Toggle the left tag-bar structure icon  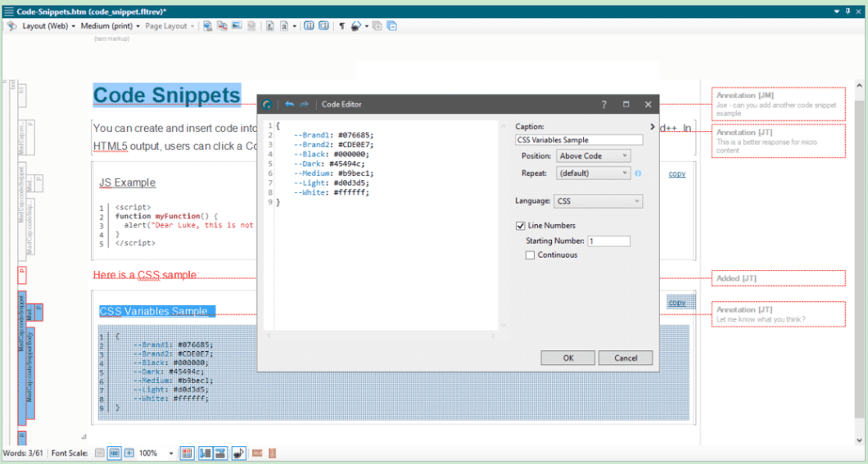206,453
